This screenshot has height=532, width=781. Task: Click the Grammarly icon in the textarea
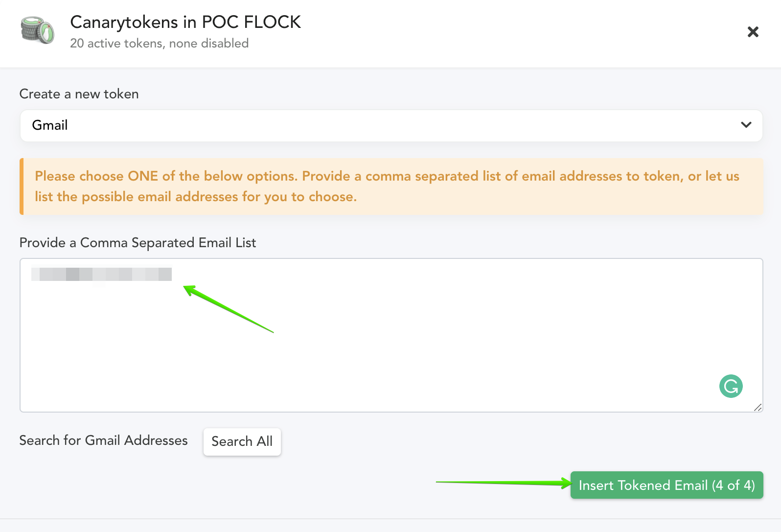point(731,386)
